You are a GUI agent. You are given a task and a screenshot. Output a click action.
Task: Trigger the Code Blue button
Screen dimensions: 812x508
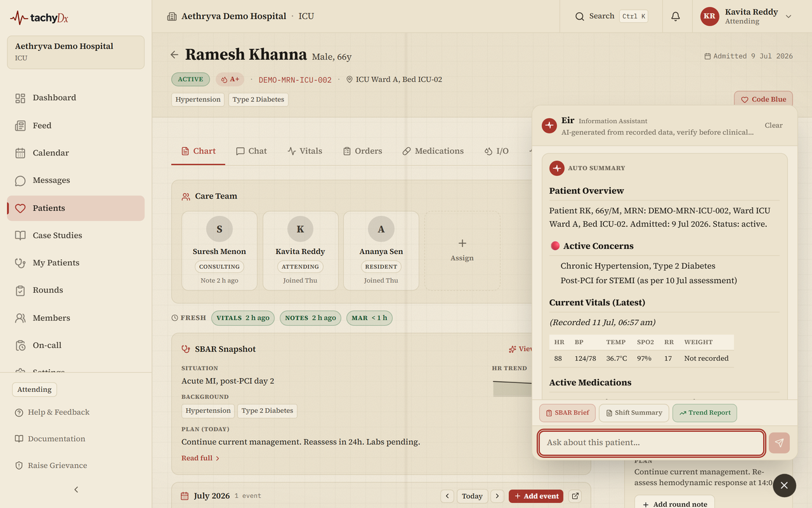763,99
